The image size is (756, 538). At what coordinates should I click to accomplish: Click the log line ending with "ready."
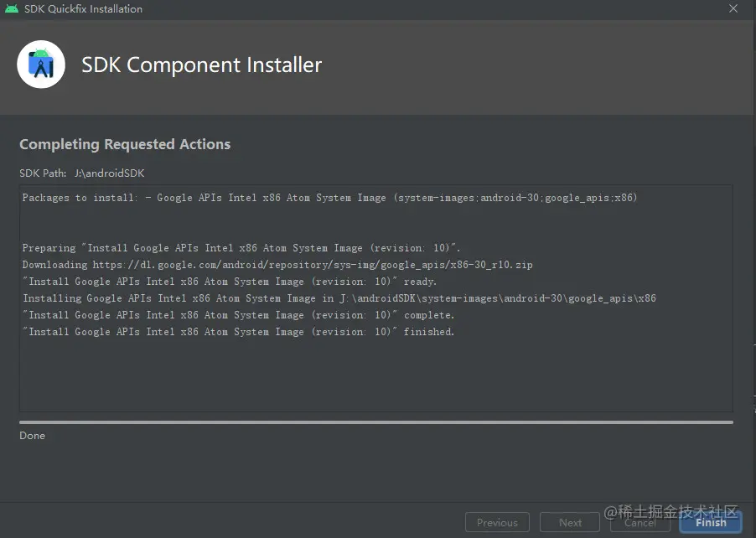click(x=230, y=282)
